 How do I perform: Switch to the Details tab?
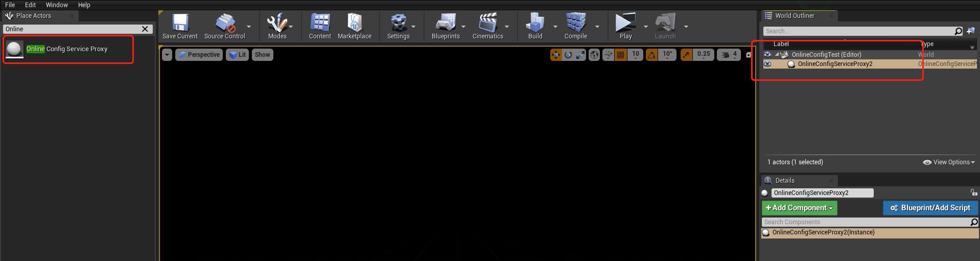(784, 181)
